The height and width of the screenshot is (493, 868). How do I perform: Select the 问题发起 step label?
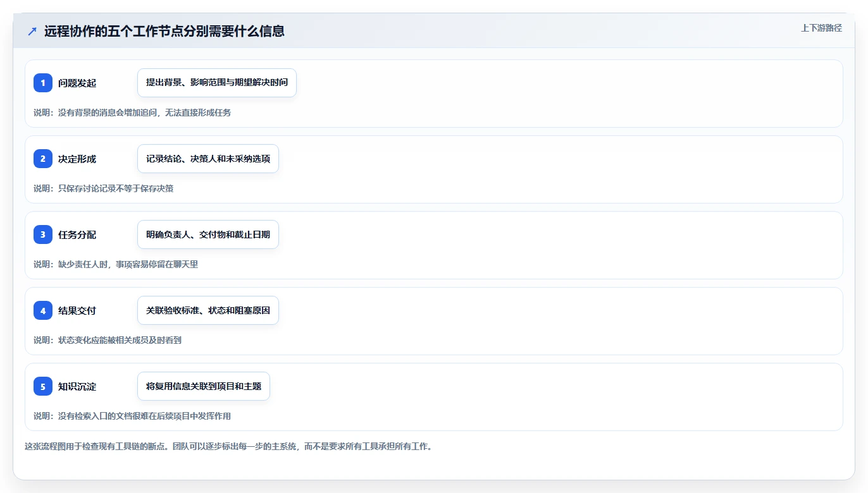click(x=77, y=83)
